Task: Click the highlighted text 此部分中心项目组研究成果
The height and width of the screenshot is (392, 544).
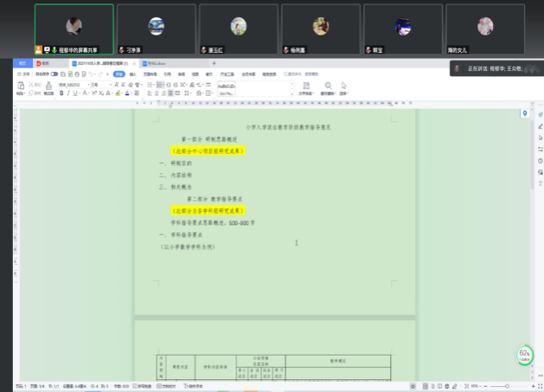Action: click(208, 151)
